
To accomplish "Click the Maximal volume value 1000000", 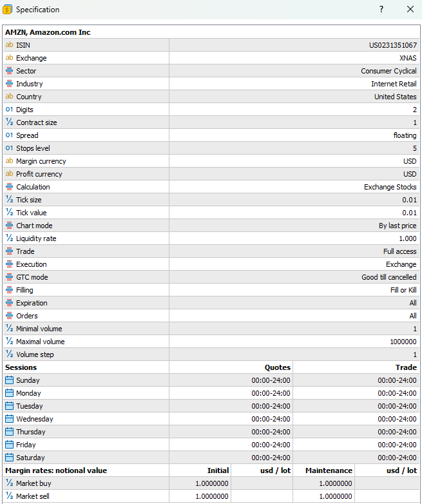I will coord(403,342).
